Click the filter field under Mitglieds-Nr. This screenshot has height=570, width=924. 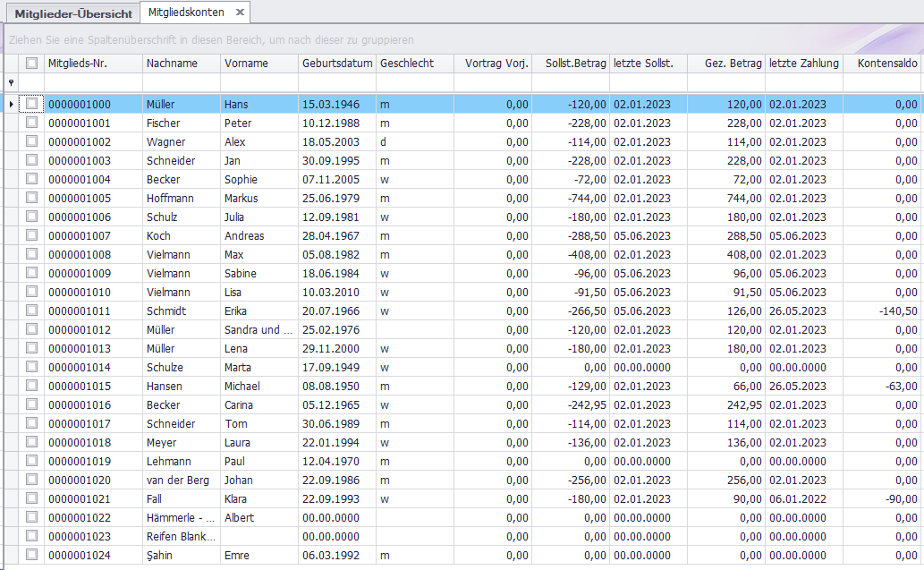93,82
